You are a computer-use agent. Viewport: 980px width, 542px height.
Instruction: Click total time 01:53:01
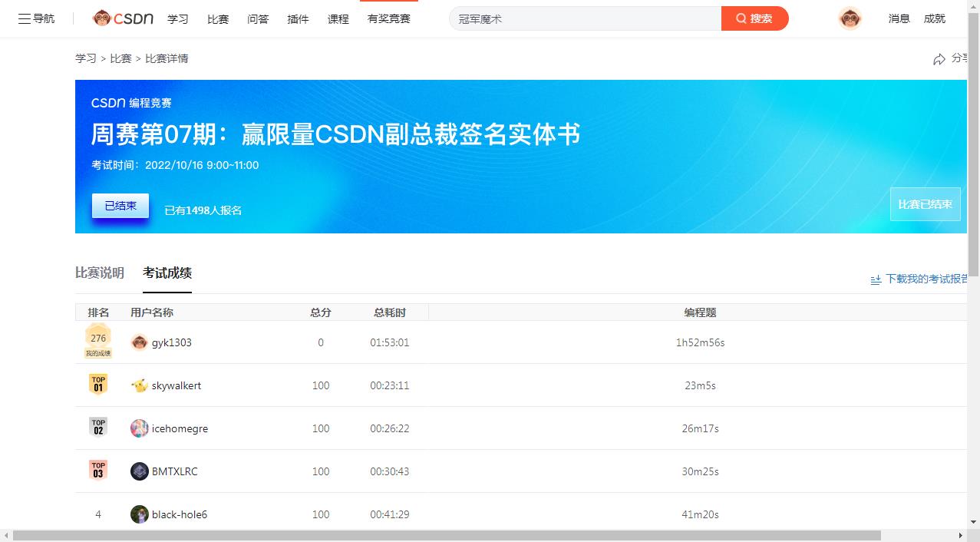(390, 342)
